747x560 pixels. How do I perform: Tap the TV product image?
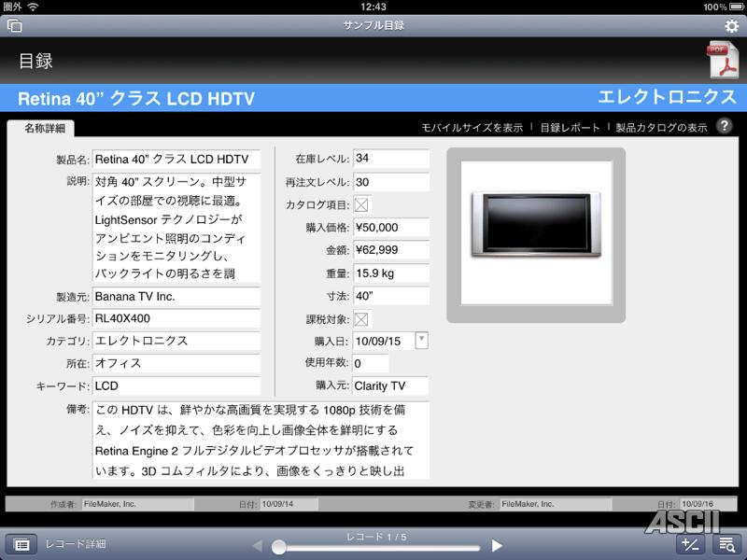click(536, 225)
